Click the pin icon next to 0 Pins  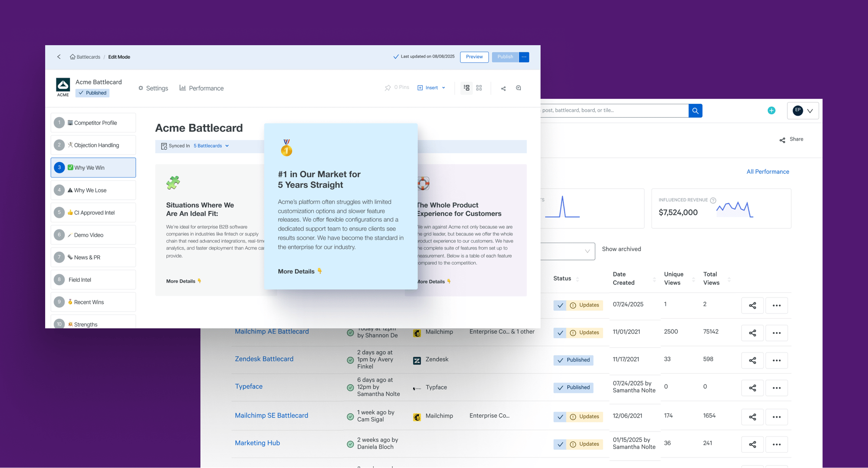point(388,88)
